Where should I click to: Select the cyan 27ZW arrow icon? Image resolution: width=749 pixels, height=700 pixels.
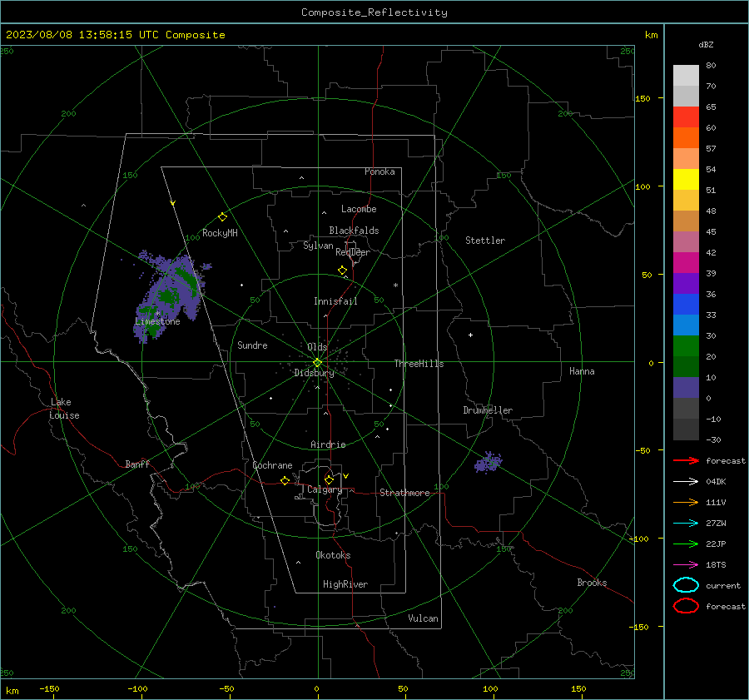pos(686,524)
